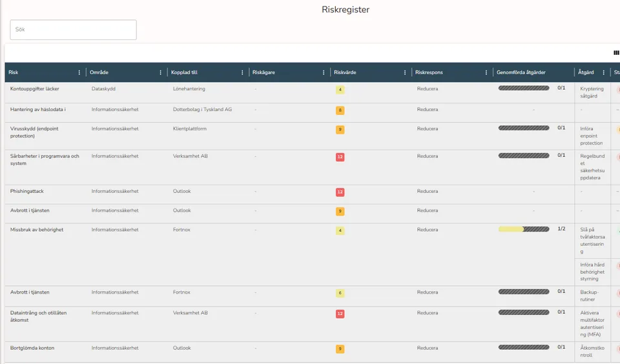Open the Riskvärde column options menu

pyautogui.click(x=405, y=72)
